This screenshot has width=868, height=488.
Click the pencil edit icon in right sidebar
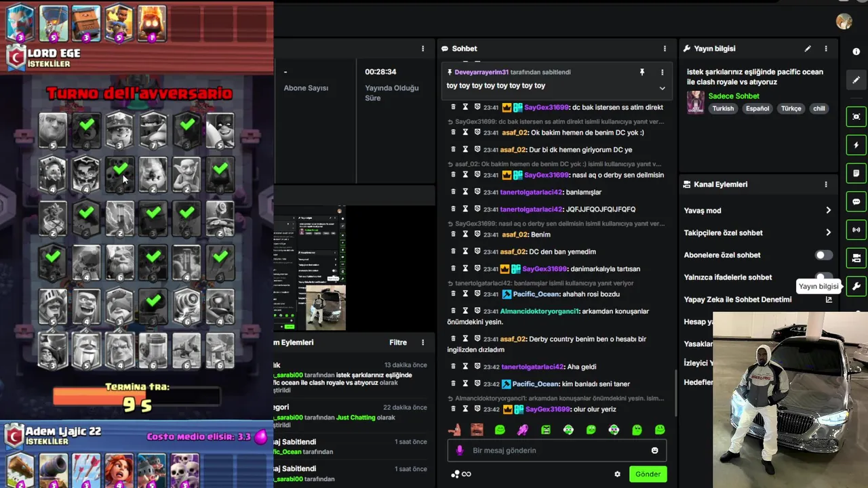[x=856, y=79]
